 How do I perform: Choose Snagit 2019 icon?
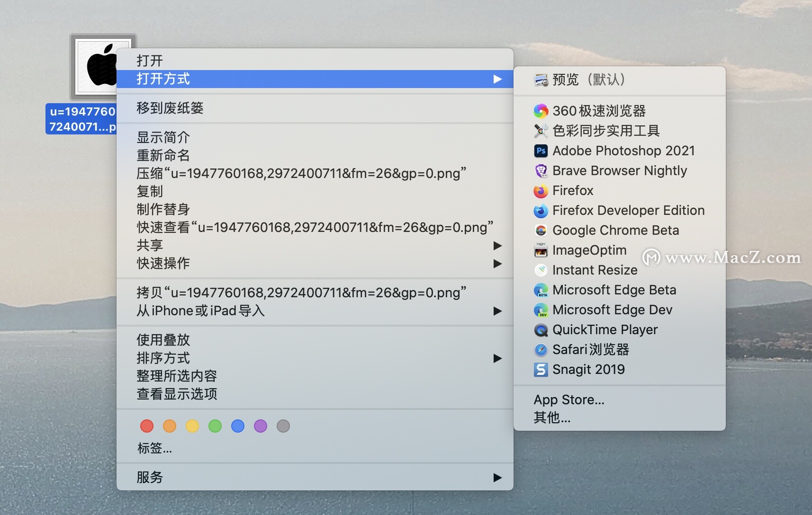541,370
